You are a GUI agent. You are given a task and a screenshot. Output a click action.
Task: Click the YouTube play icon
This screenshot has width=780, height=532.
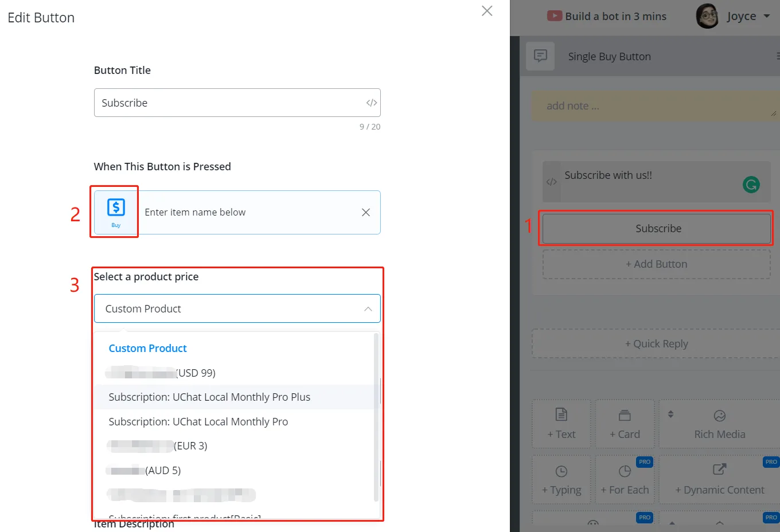(554, 16)
